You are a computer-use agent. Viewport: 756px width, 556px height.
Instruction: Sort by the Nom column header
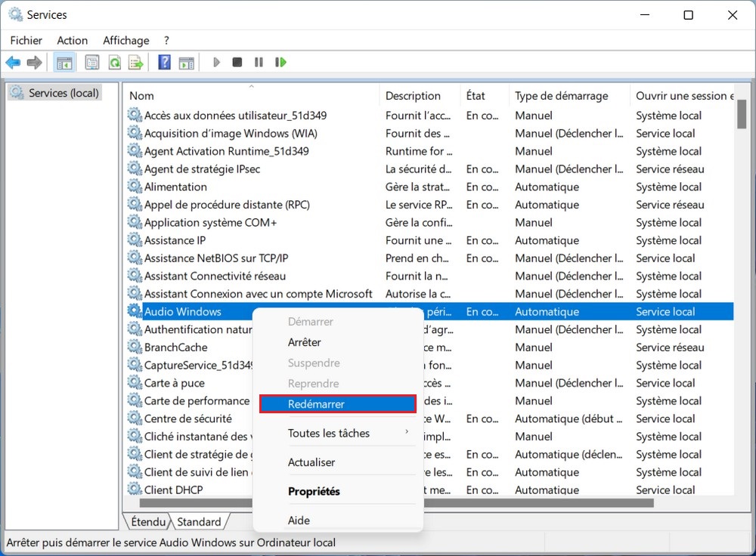pyautogui.click(x=251, y=95)
